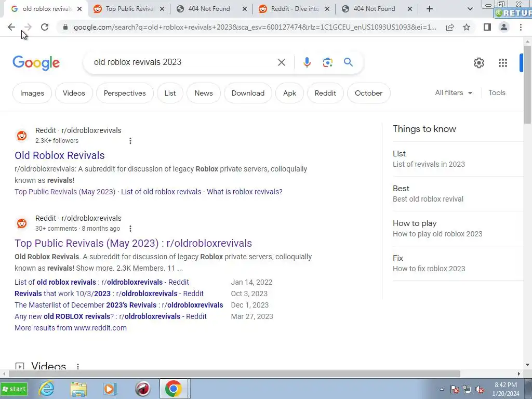Viewport: 532px width, 399px height.
Task: Click the magnifier search button
Action: tap(348, 62)
